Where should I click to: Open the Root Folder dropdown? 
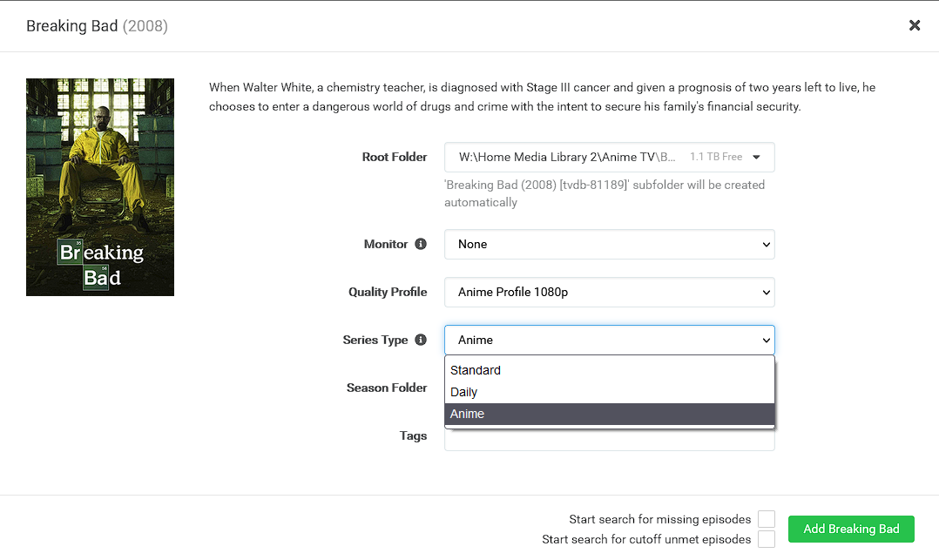[609, 158]
